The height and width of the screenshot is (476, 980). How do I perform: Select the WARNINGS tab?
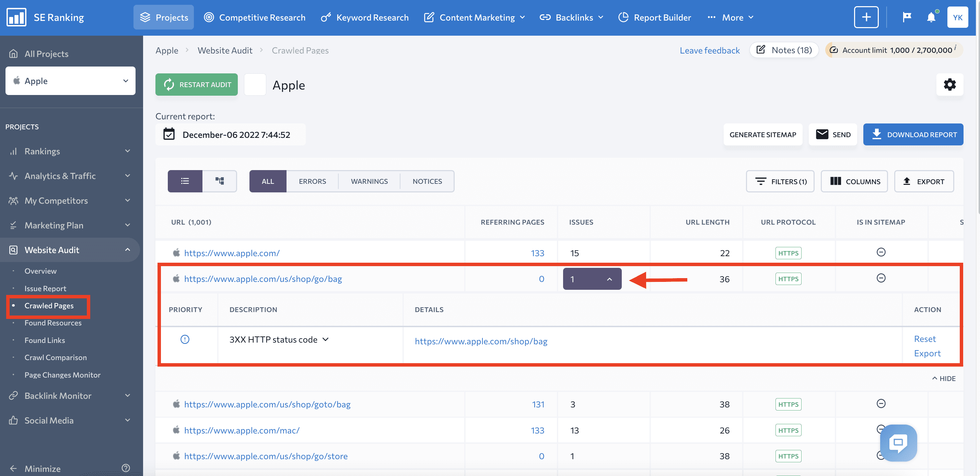tap(369, 181)
